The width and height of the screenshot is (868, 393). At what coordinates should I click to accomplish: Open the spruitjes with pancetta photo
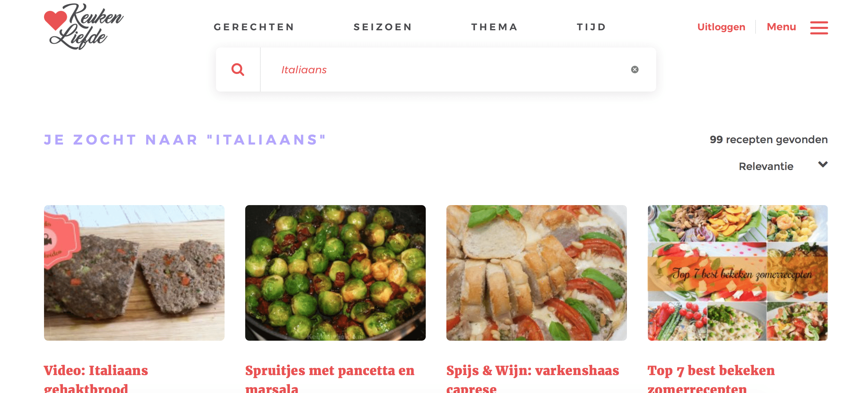tap(335, 273)
